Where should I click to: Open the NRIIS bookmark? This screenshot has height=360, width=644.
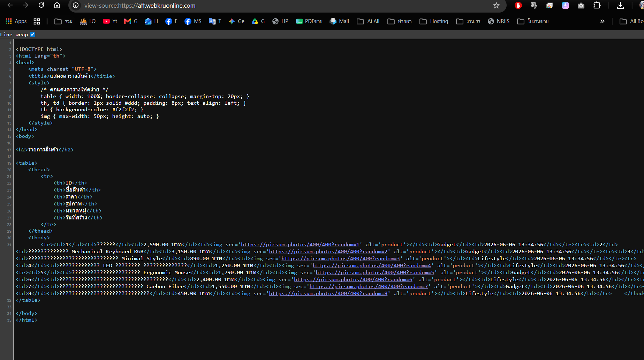(499, 21)
